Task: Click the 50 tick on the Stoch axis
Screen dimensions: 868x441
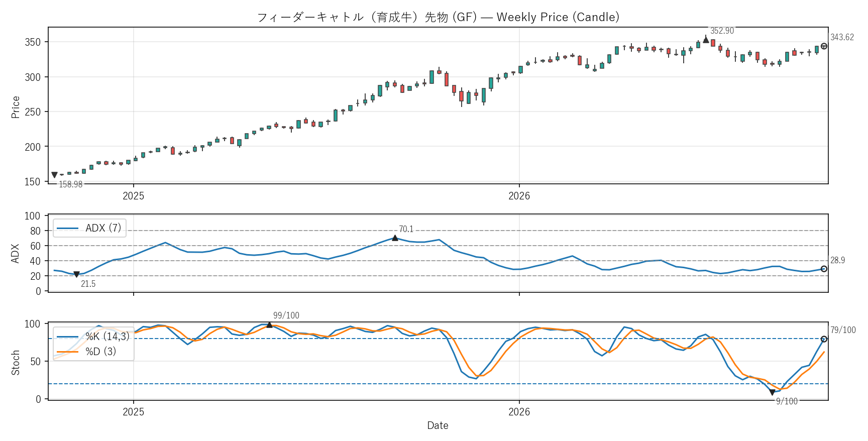Action: click(36, 362)
